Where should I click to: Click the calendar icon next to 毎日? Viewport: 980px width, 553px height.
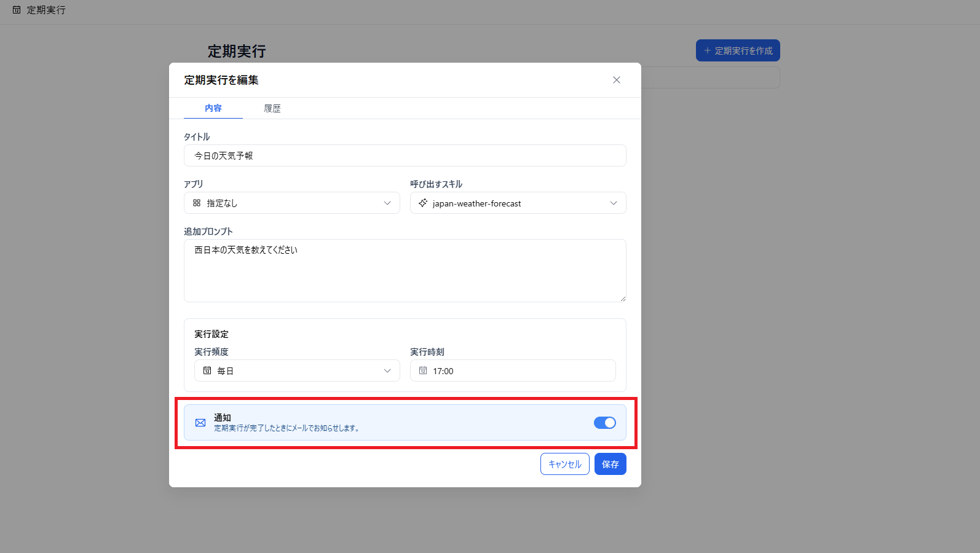point(207,371)
